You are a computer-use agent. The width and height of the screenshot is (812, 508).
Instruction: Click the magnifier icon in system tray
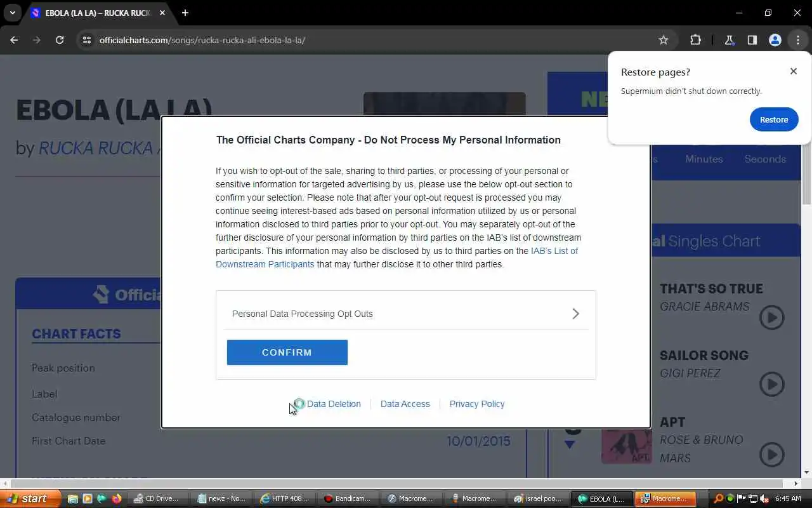[x=719, y=498]
